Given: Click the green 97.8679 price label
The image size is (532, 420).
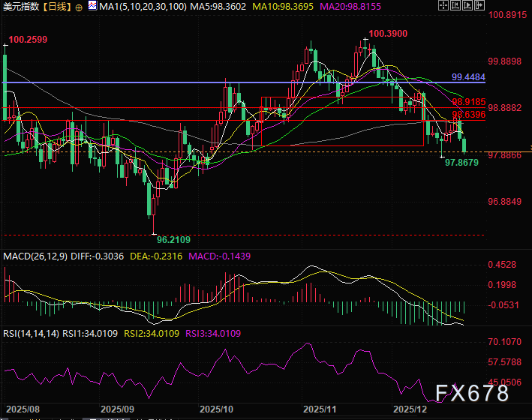Looking at the screenshot, I should 461,162.
